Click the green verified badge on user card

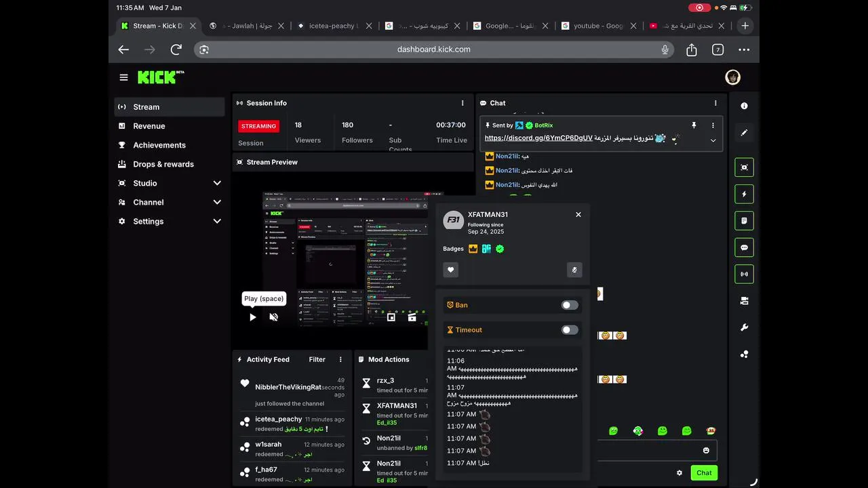500,249
